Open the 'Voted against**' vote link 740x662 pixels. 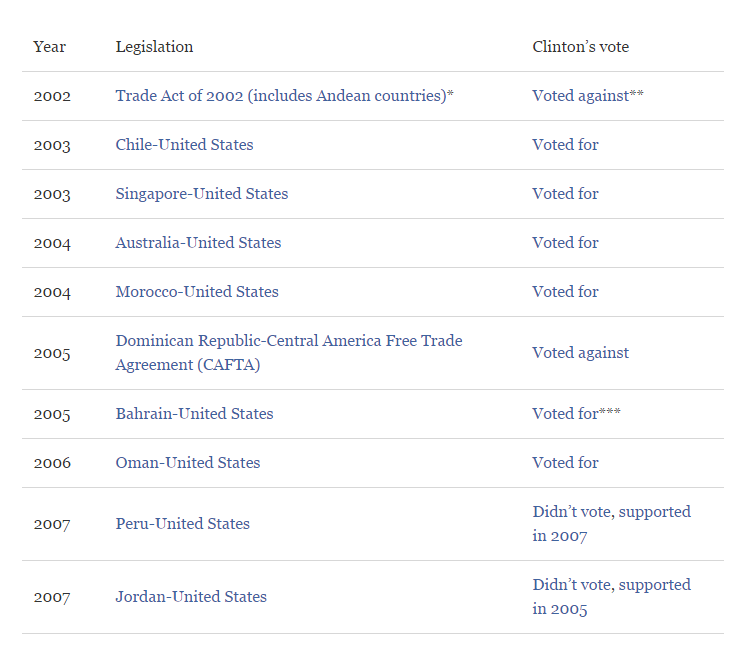[588, 96]
